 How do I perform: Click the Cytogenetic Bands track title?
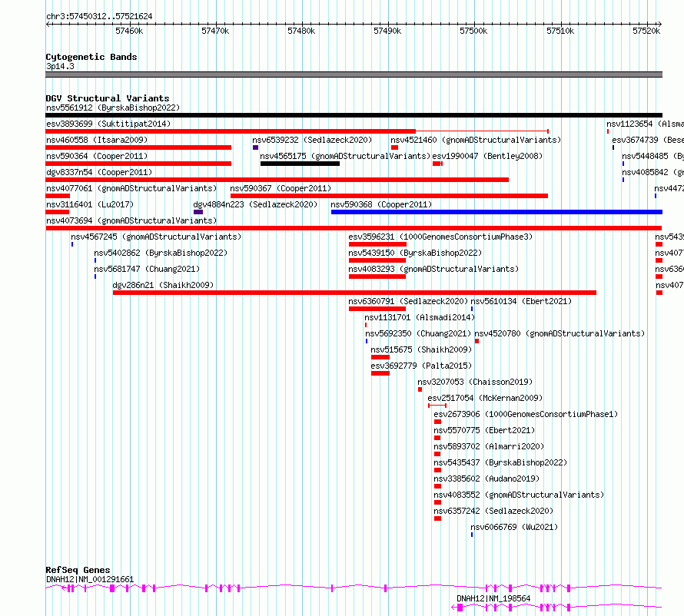[91, 57]
